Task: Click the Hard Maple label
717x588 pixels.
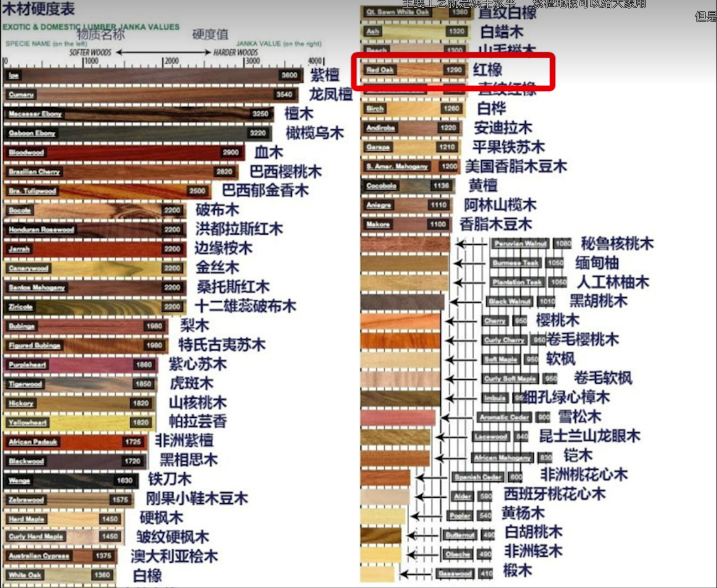Action: (26, 519)
